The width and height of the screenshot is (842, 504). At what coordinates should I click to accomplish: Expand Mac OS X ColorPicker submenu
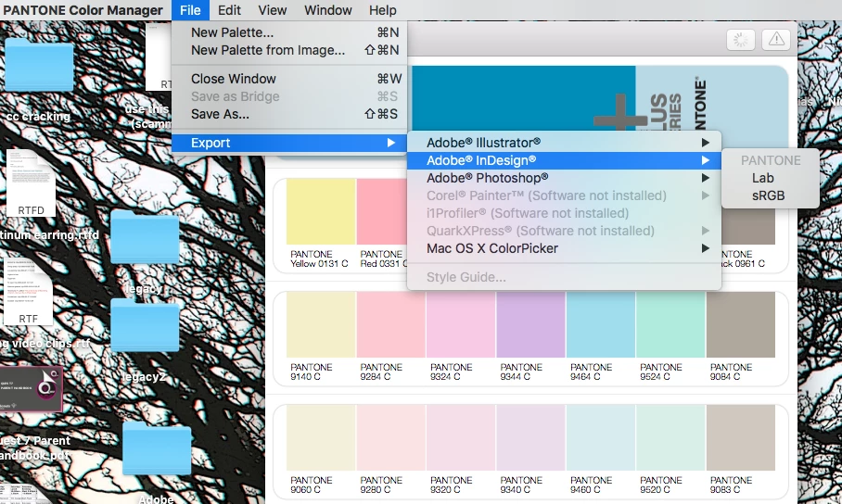pos(564,248)
